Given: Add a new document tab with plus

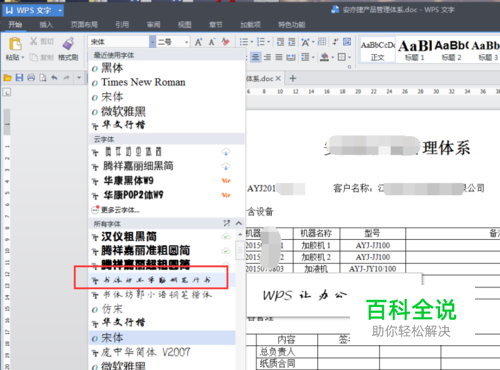Looking at the screenshot, I should coord(293,78).
